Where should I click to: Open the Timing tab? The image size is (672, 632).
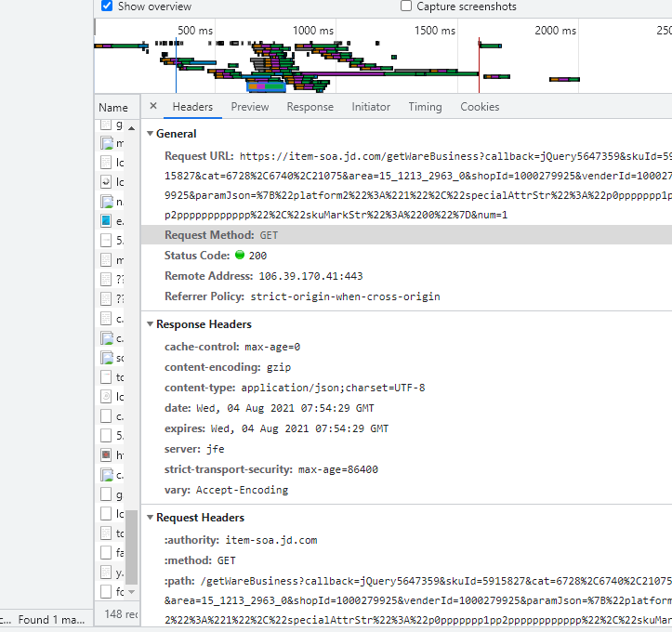pyautogui.click(x=425, y=107)
